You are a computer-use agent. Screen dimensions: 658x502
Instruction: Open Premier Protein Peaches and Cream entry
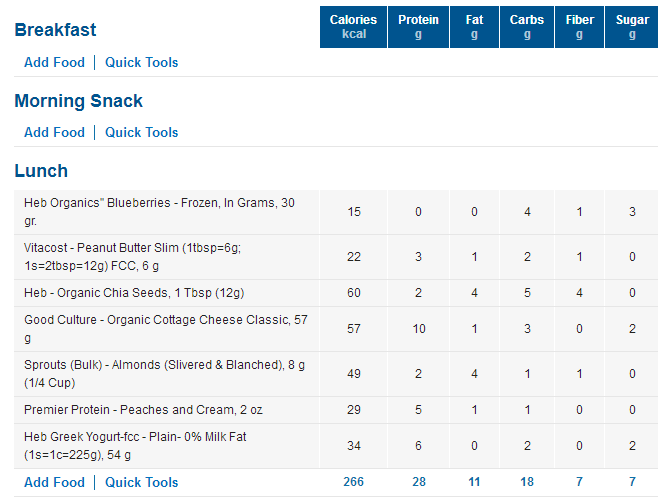click(x=143, y=410)
